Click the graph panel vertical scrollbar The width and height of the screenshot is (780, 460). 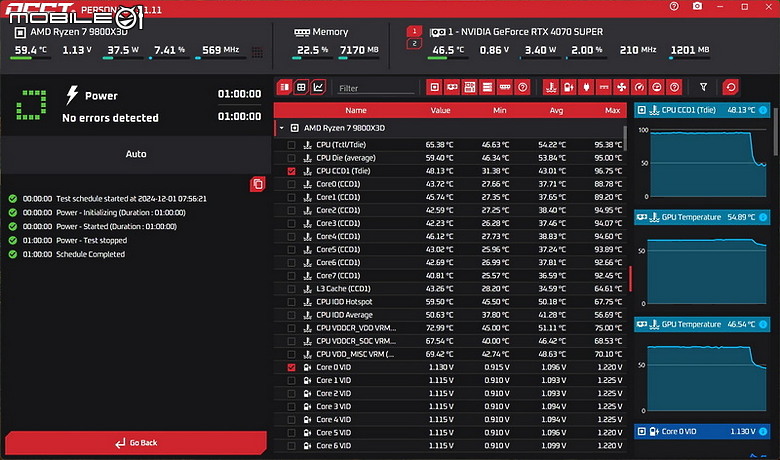(x=775, y=130)
